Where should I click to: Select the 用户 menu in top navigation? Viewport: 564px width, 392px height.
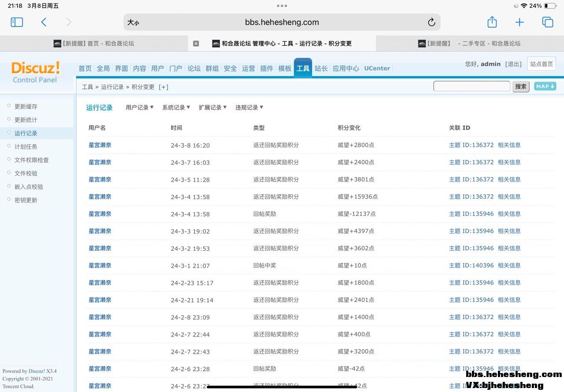(x=157, y=68)
